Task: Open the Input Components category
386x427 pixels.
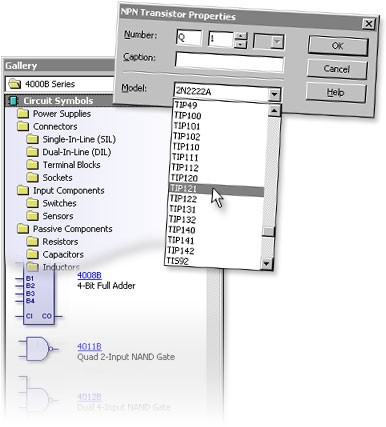Action: pos(68,191)
